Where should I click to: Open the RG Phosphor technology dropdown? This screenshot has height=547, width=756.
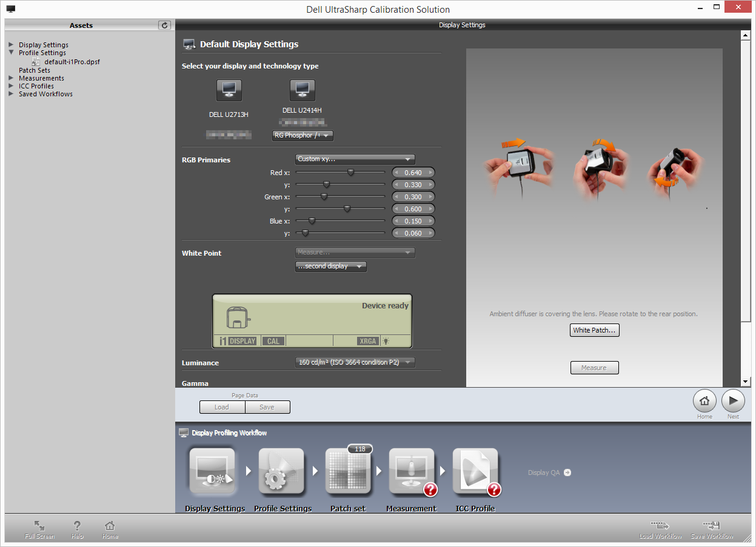coord(303,136)
